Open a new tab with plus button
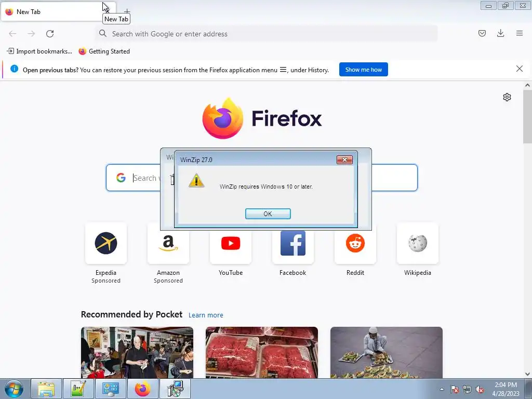 point(127,11)
